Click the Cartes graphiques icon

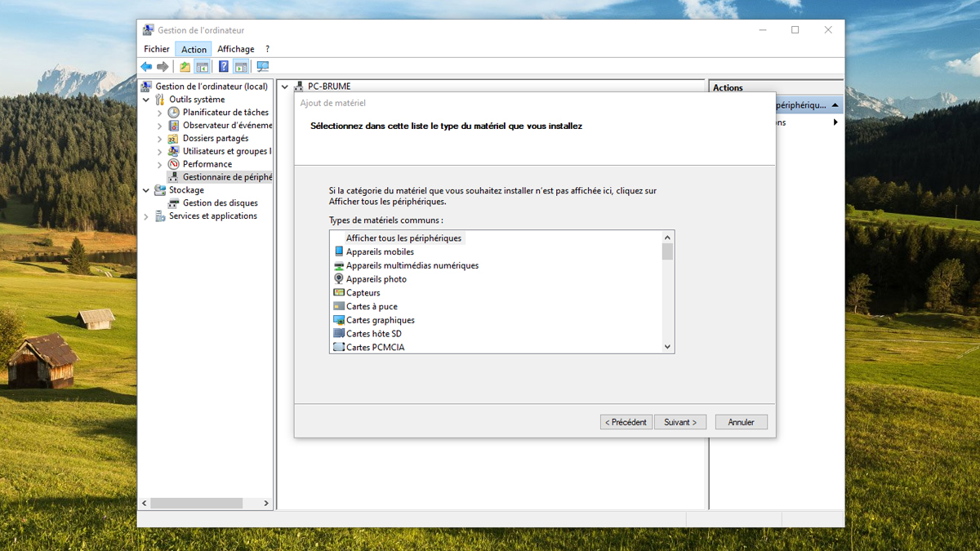click(339, 320)
